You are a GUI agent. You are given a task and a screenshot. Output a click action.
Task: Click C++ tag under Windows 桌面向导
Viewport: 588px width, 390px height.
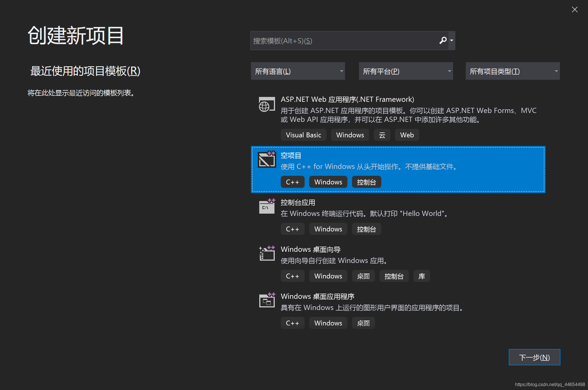point(293,276)
